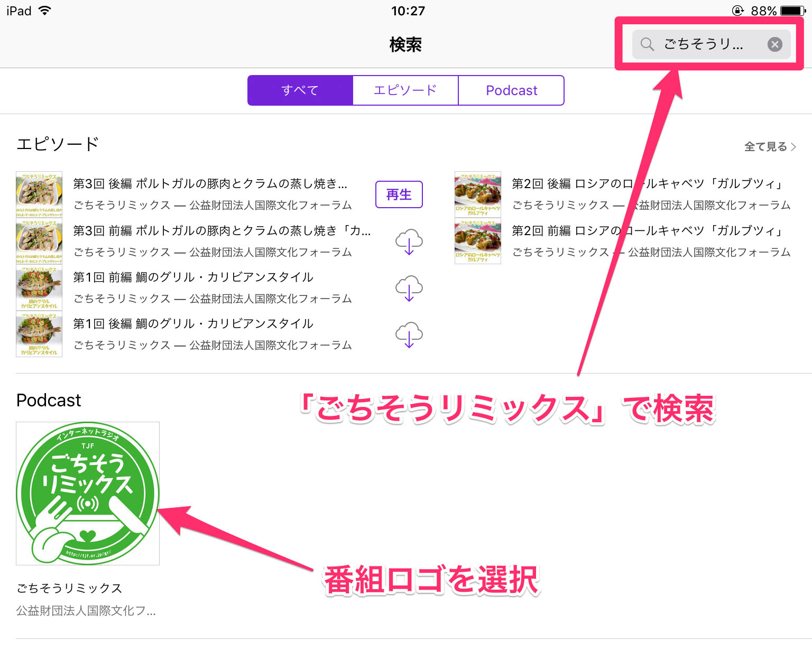Clear the search field with the X icon
The height and width of the screenshot is (670, 812).
click(775, 44)
